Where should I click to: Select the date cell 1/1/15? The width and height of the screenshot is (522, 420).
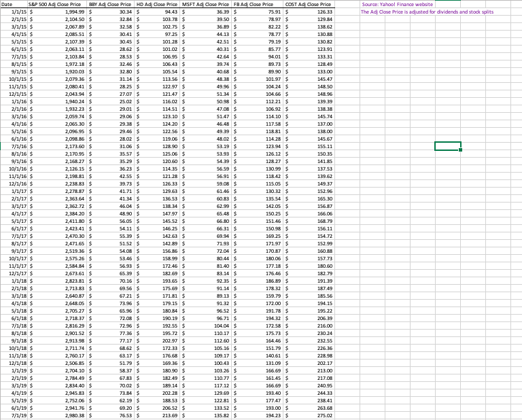point(14,12)
